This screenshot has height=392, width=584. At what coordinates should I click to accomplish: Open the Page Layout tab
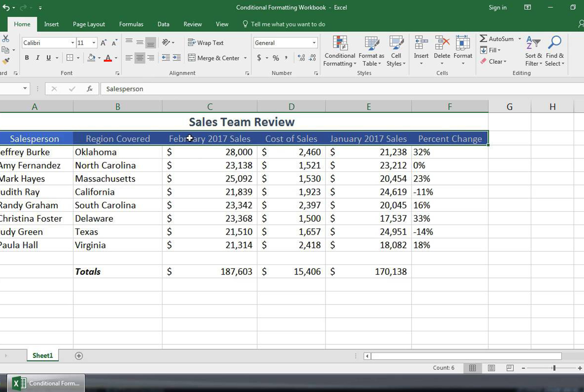89,24
